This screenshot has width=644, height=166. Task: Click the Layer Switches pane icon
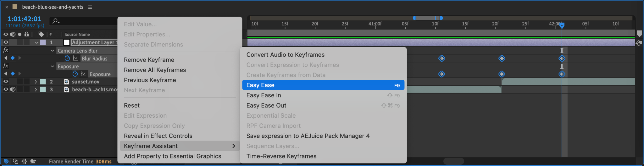(x=7, y=161)
